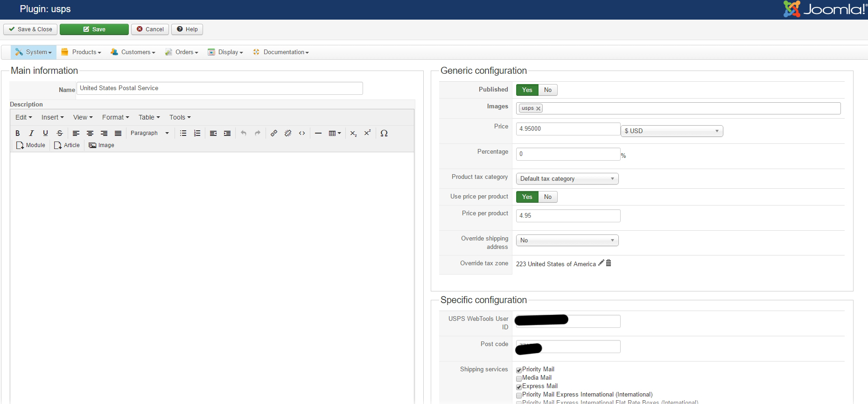Screen dimensions: 868x404
Task: Insert a numbered list
Action: (x=197, y=133)
